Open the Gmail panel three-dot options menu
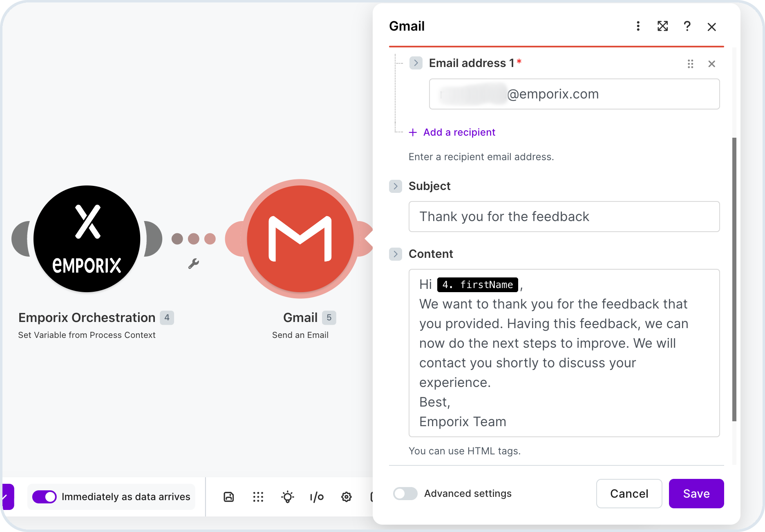 pos(638,27)
